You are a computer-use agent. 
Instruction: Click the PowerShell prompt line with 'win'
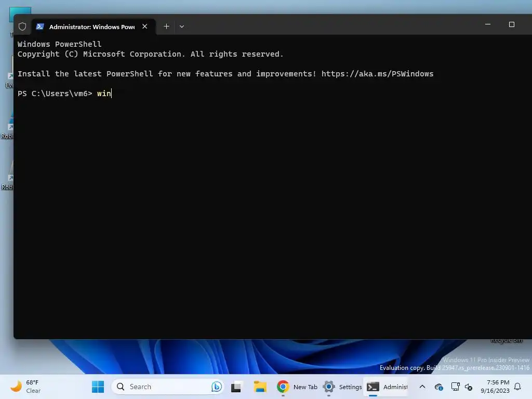[64, 94]
